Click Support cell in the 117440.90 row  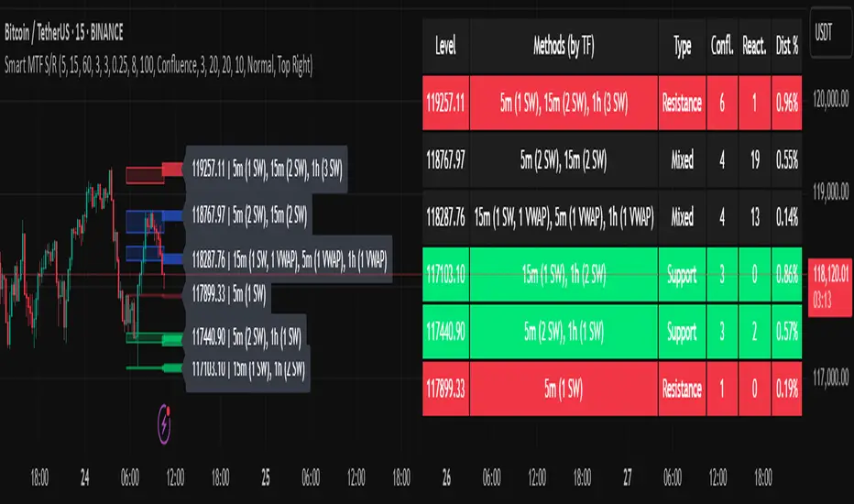tap(682, 330)
